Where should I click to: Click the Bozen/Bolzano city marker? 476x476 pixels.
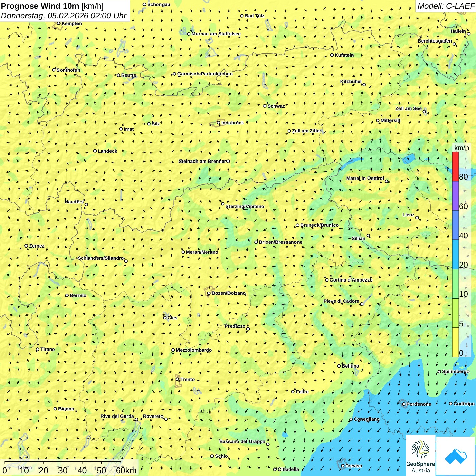(x=209, y=293)
